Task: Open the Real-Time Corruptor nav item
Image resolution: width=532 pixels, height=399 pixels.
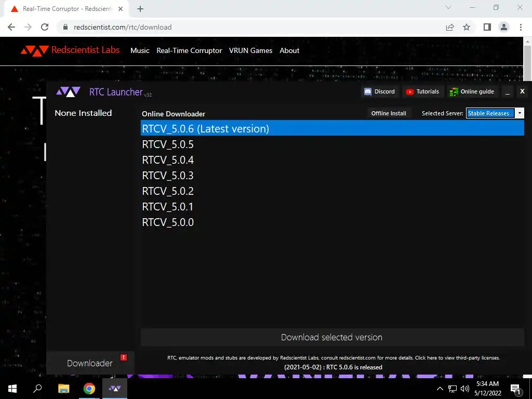Action: tap(189, 50)
